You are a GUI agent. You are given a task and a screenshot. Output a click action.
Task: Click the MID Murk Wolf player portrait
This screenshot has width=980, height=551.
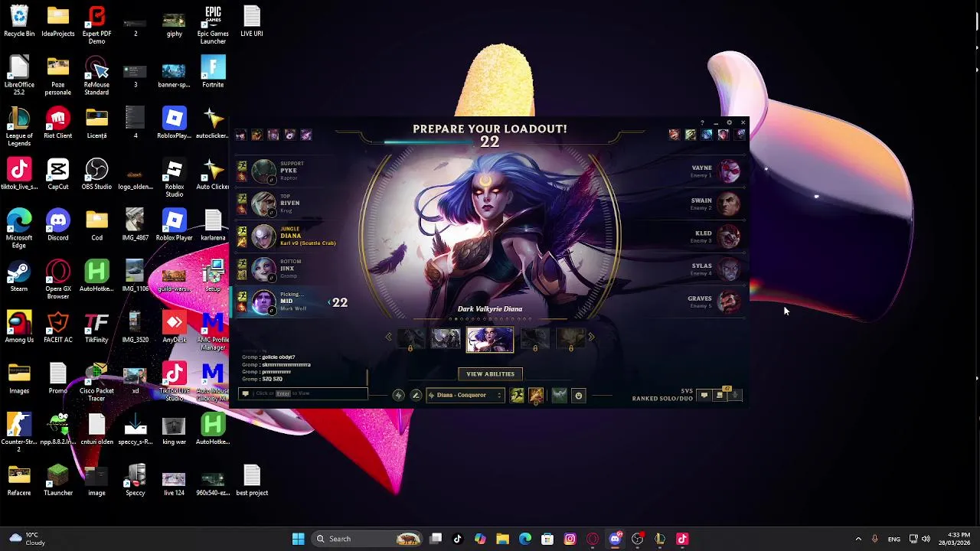(263, 302)
